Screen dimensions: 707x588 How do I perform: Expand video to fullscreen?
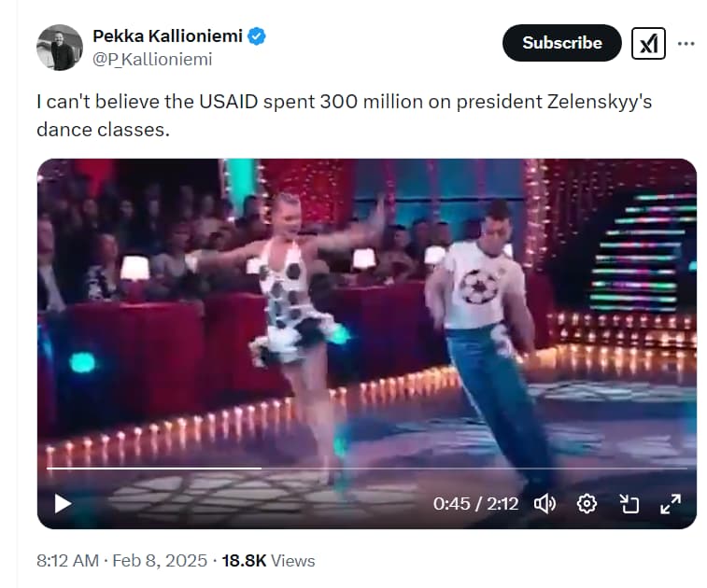click(671, 504)
